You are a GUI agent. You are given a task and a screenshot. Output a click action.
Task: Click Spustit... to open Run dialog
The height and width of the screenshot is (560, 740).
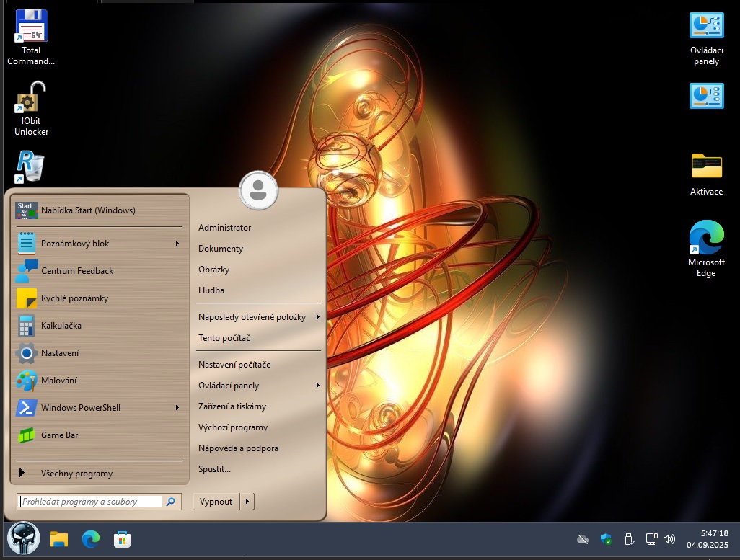(x=214, y=469)
